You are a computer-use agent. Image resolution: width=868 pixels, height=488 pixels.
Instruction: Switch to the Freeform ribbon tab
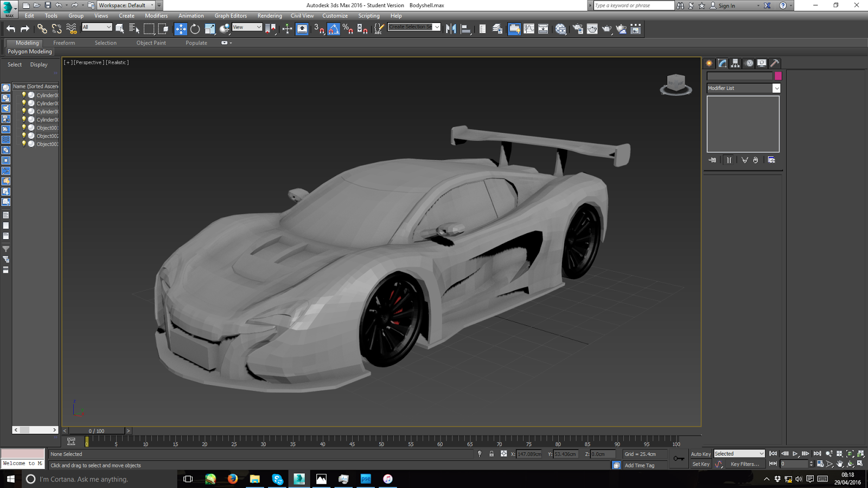click(x=64, y=43)
